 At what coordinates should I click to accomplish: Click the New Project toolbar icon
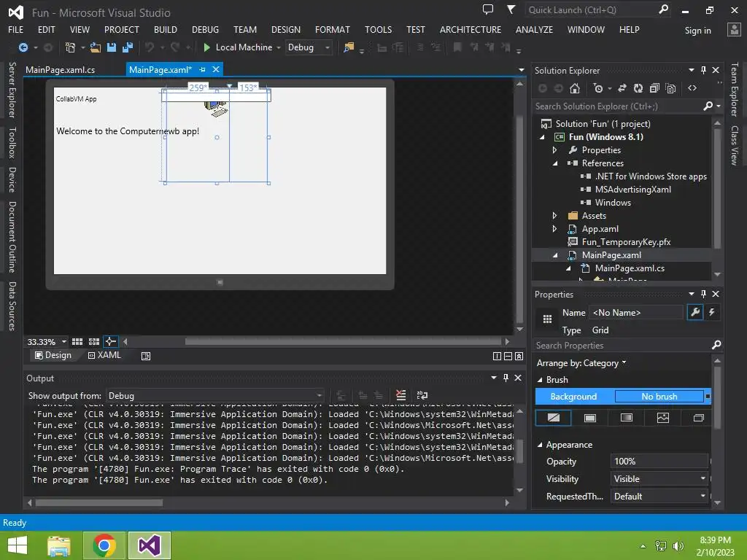pos(70,47)
